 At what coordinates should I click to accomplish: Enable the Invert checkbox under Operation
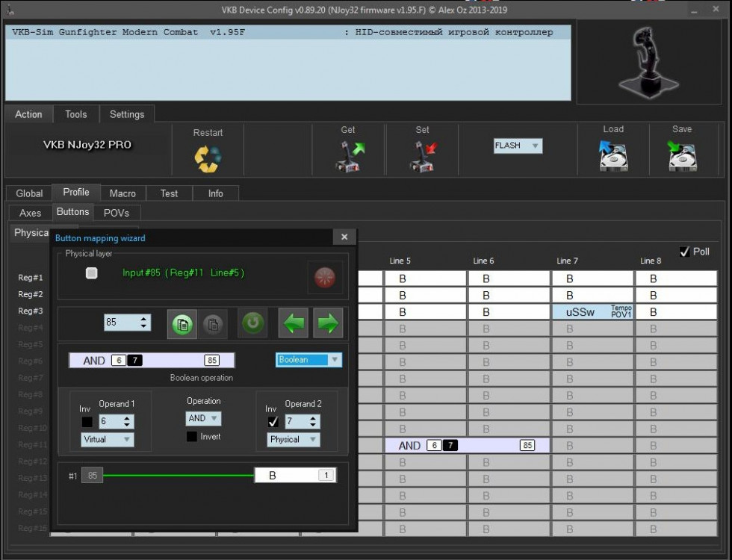191,437
